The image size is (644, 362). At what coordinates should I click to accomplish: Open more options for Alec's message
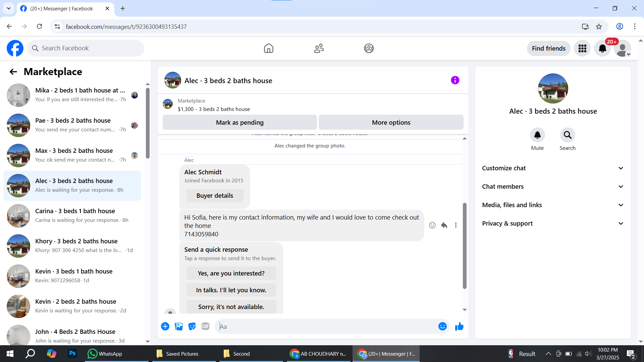(x=456, y=225)
